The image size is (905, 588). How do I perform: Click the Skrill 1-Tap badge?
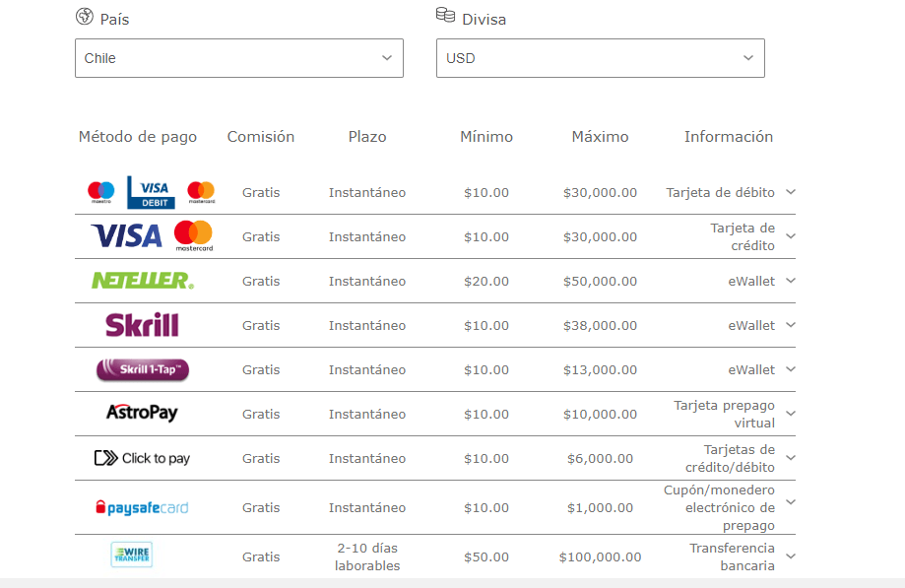coord(143,370)
